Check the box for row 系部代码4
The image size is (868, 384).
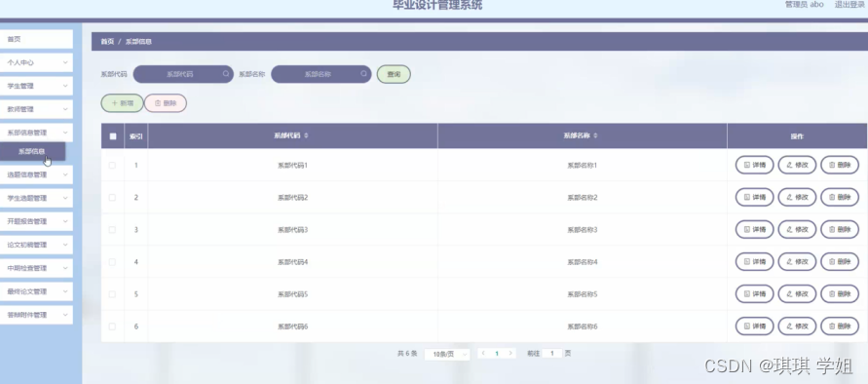pos(112,261)
